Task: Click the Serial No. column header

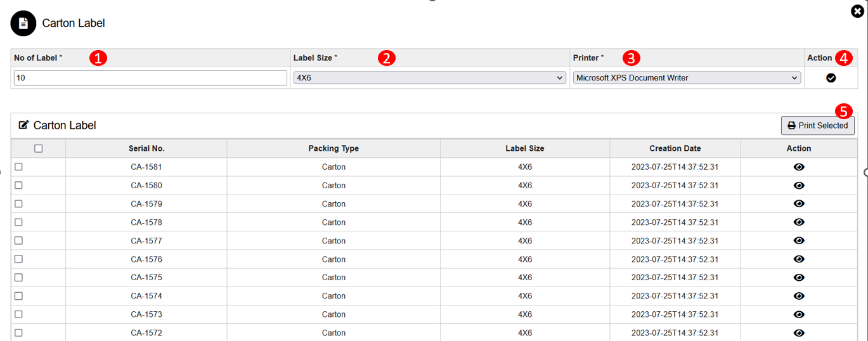Action: coord(146,148)
